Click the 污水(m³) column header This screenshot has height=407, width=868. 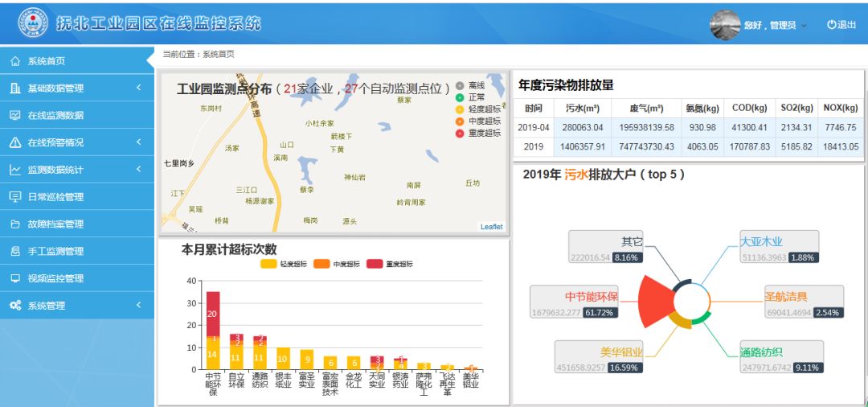pos(583,108)
